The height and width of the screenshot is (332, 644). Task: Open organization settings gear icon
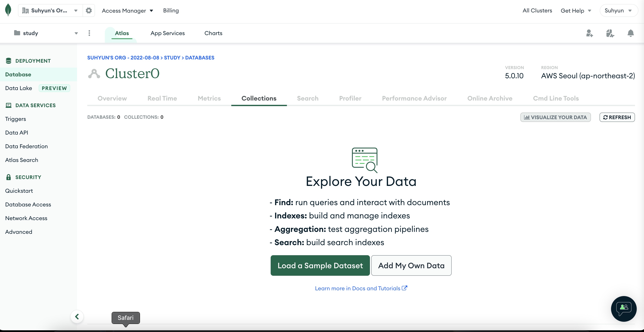tap(89, 10)
